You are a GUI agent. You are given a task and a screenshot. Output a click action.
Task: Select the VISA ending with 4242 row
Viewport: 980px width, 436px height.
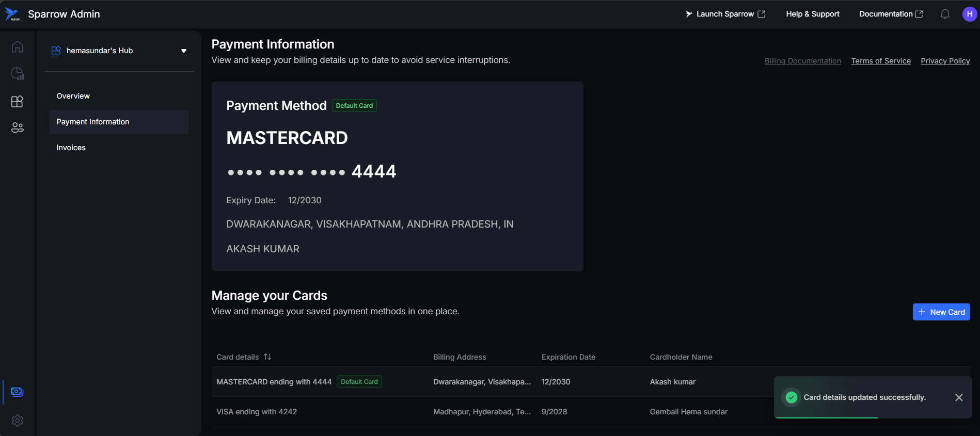coord(257,412)
